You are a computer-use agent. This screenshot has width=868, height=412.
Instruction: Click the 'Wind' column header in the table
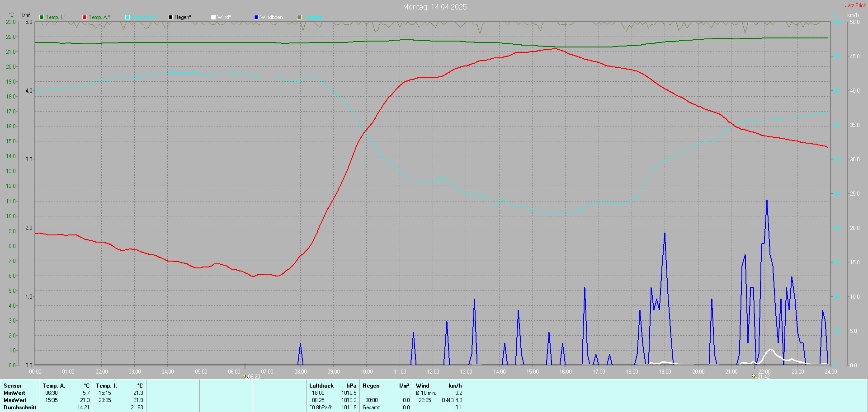[x=423, y=386]
